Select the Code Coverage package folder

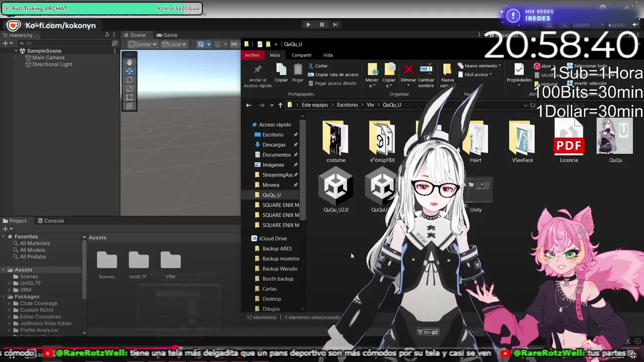(39, 304)
